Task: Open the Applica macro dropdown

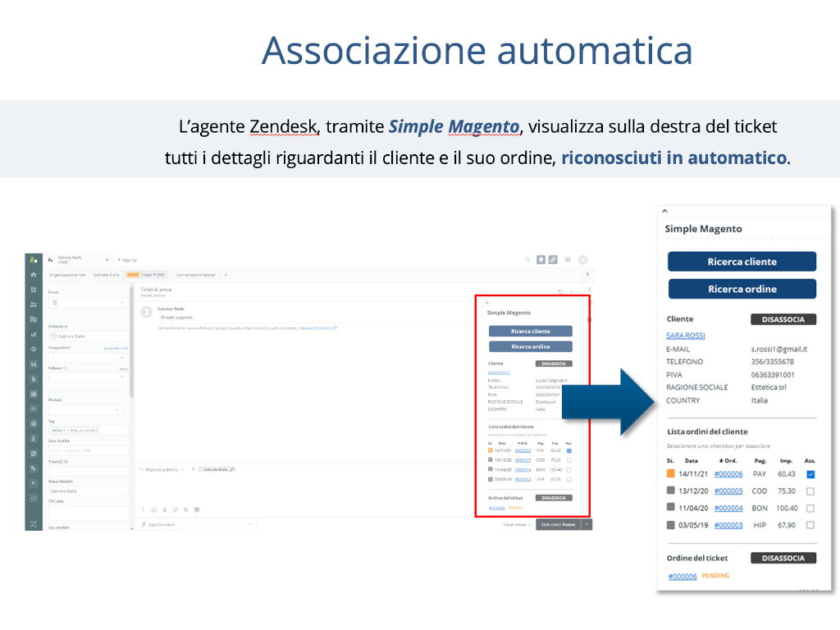Action: coord(197,523)
